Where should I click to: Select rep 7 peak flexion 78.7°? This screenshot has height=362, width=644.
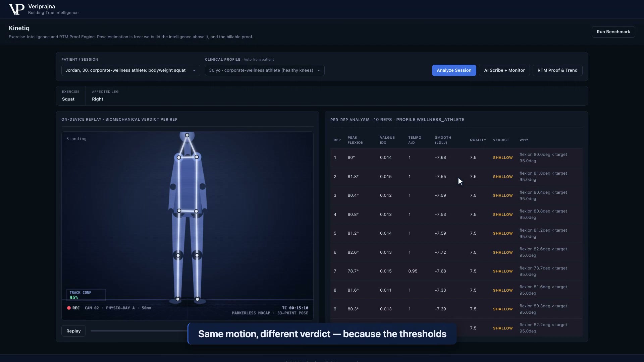click(x=353, y=271)
